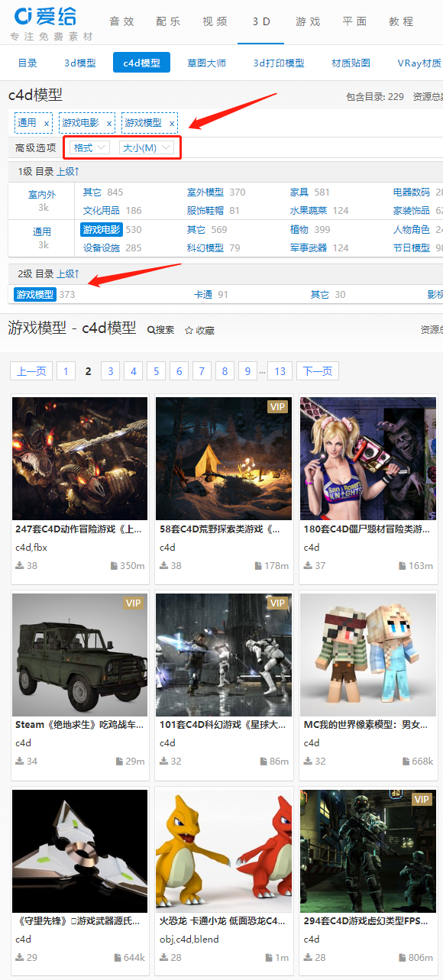The image size is (443, 980).
Task: Select 其它 845 in 室内外 row
Action: tap(103, 192)
